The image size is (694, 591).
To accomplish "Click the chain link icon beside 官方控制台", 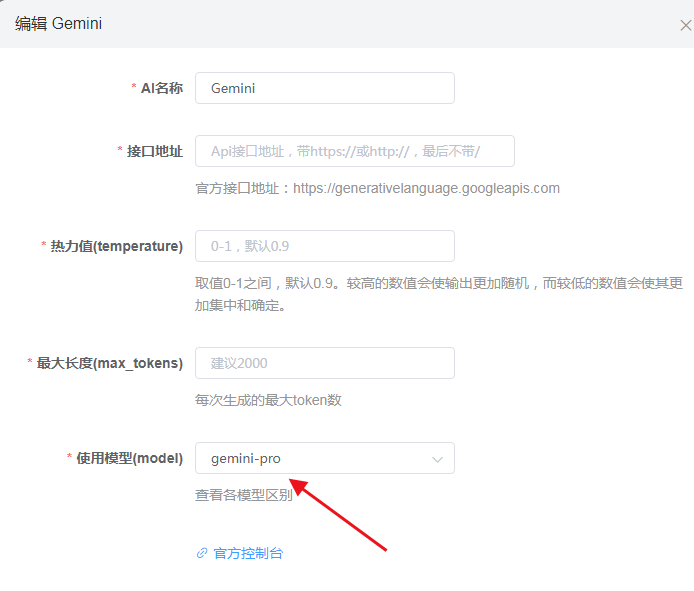I will [x=202, y=553].
